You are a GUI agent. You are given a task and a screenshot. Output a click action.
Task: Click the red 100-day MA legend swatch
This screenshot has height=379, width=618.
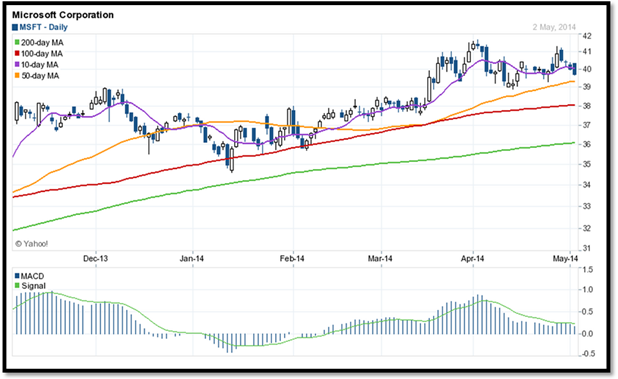click(x=17, y=53)
